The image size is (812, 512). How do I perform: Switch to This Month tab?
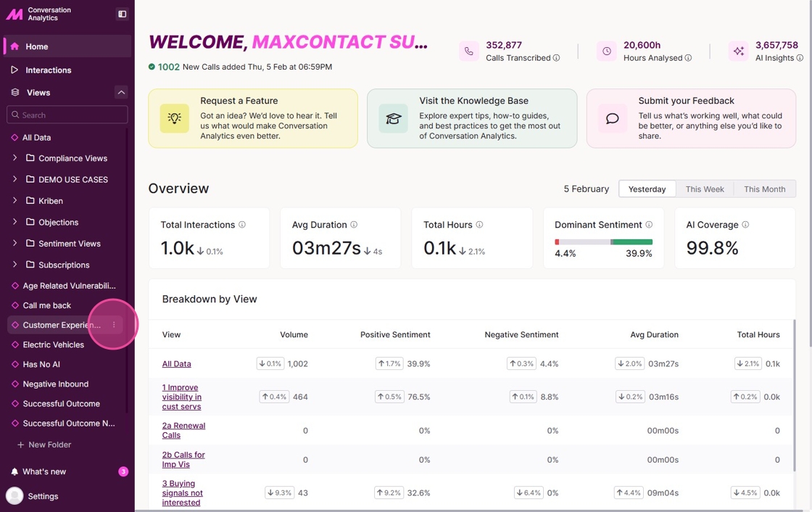tap(764, 189)
